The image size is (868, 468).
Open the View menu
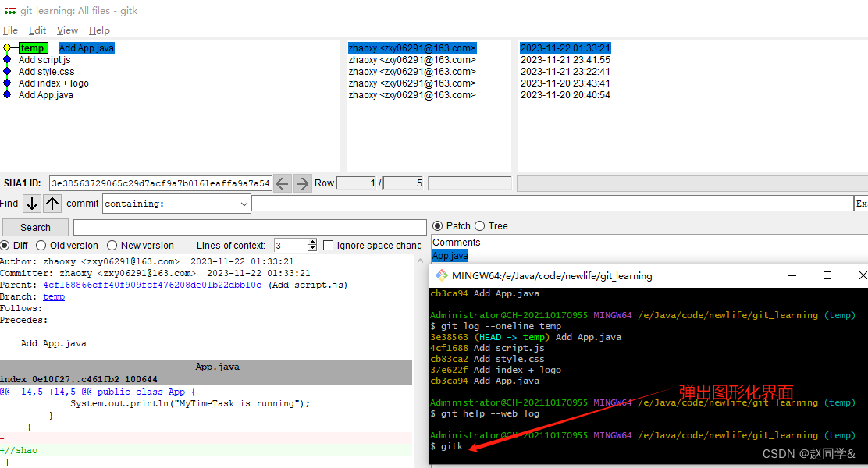(67, 30)
